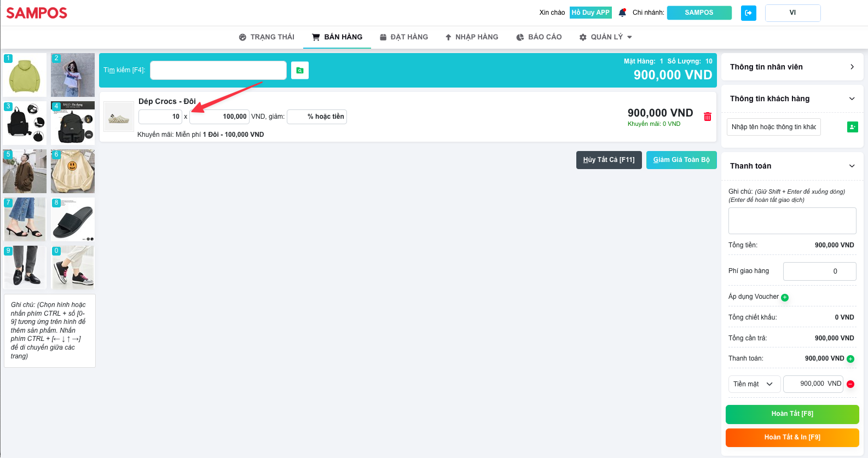This screenshot has width=868, height=458.
Task: Select product 2 girl photo thumbnail
Action: (73, 75)
